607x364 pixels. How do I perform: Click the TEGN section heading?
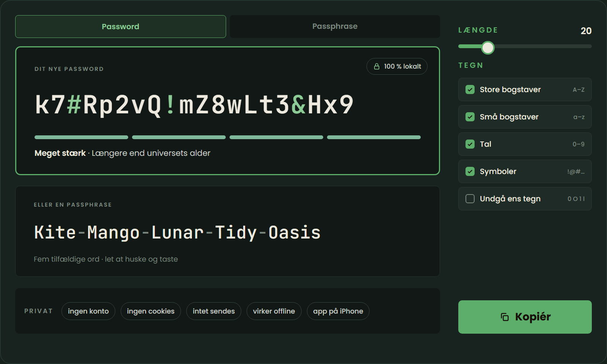471,65
